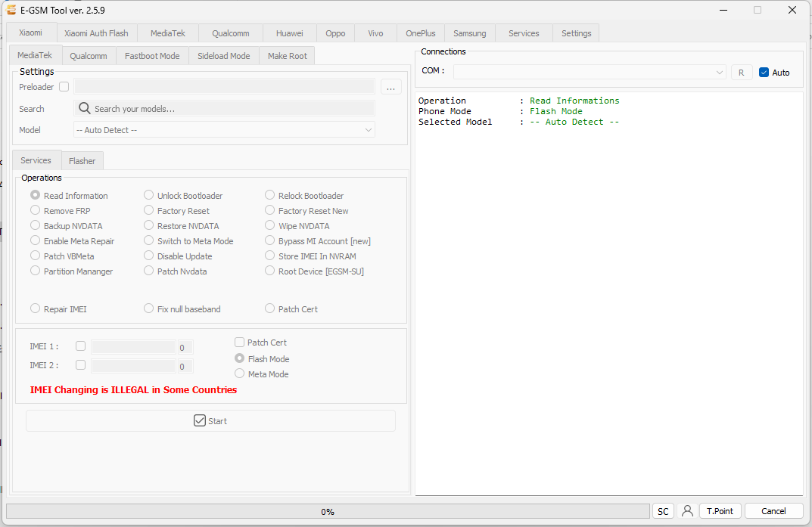This screenshot has height=527, width=812.
Task: Switch to the Fastboot Mode sub-tab
Action: point(152,56)
